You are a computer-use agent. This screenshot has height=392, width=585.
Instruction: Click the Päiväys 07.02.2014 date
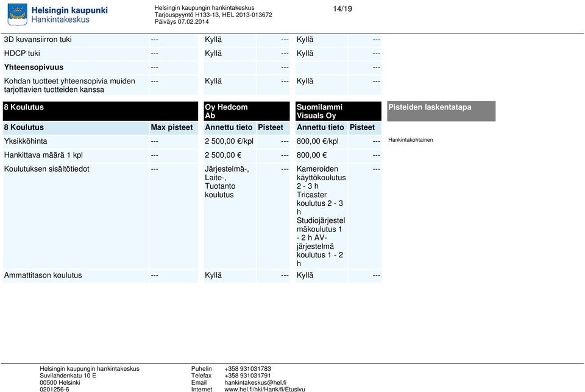182,22
